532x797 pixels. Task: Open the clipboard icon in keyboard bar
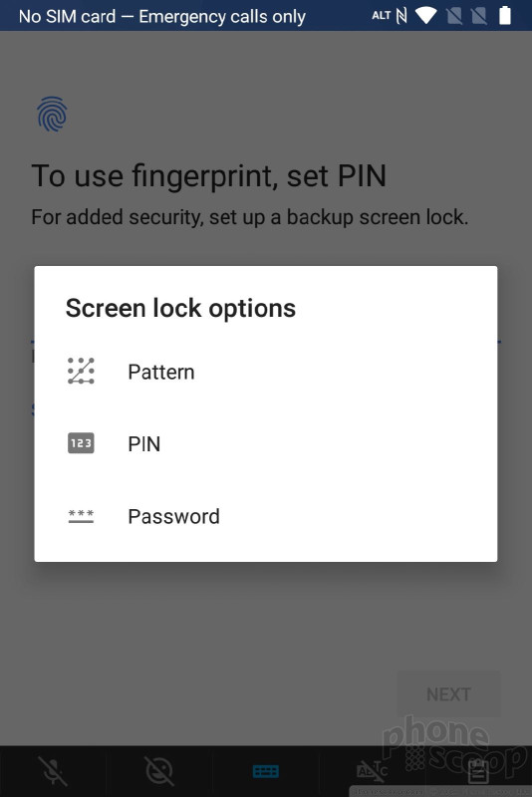pyautogui.click(x=477, y=771)
